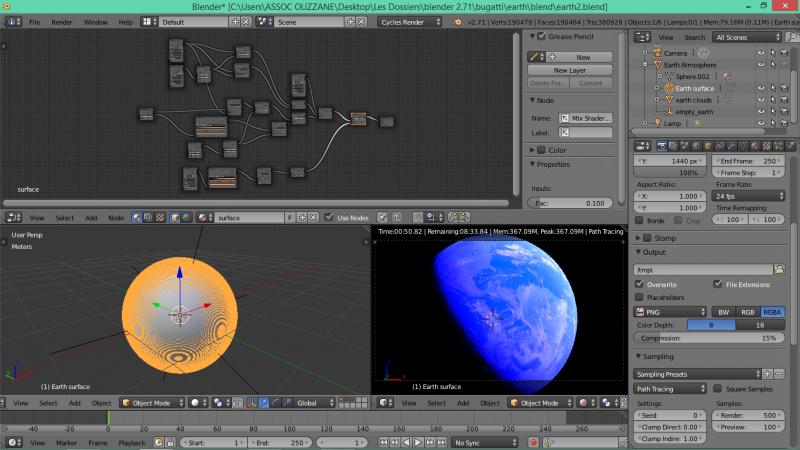The width and height of the screenshot is (800, 450).
Task: Uncheck the Overwrite option
Action: click(640, 284)
